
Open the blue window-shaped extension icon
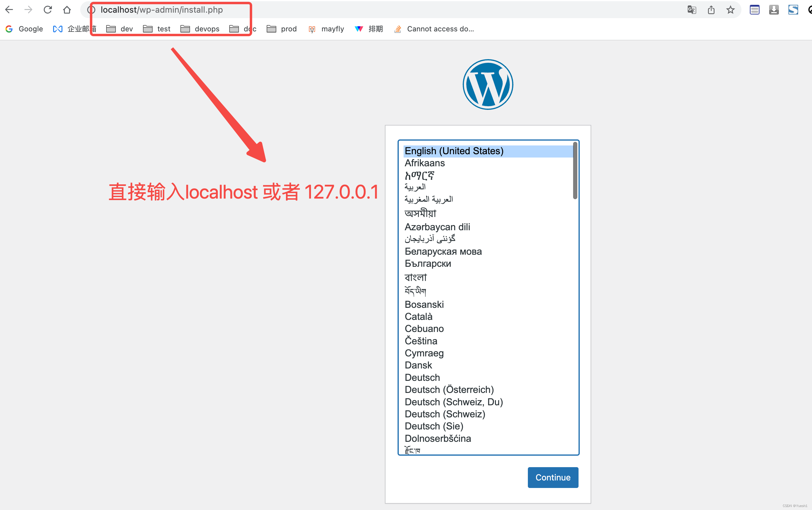(x=754, y=10)
